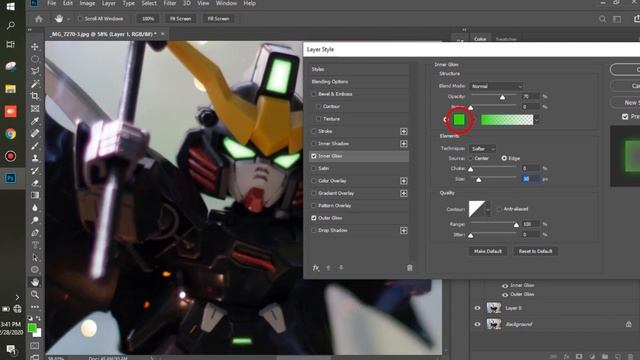The height and width of the screenshot is (360, 640).
Task: Select the Healing Brush tool
Action: [x=35, y=133]
